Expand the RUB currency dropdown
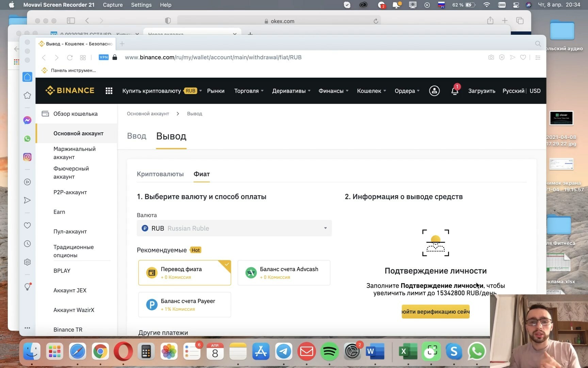The height and width of the screenshot is (368, 588). click(x=234, y=228)
